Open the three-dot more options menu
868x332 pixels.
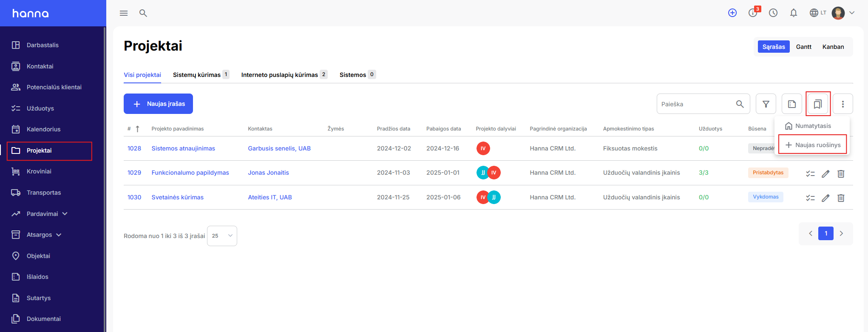click(x=843, y=104)
